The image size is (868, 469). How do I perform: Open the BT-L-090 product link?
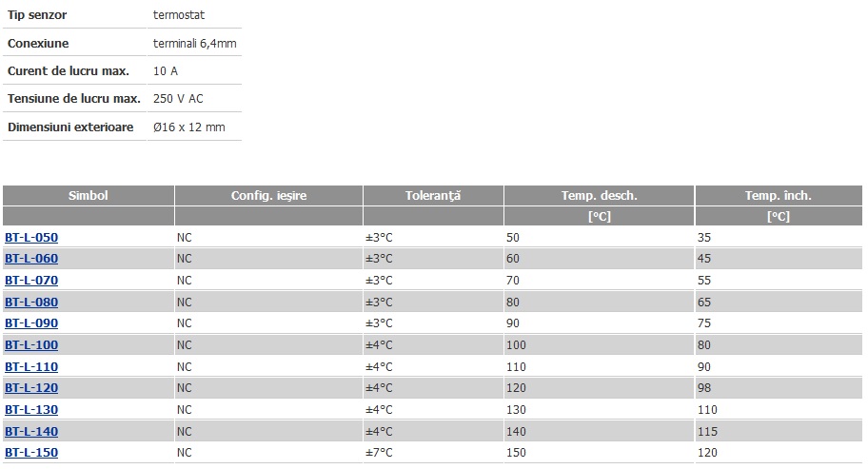pyautogui.click(x=31, y=323)
